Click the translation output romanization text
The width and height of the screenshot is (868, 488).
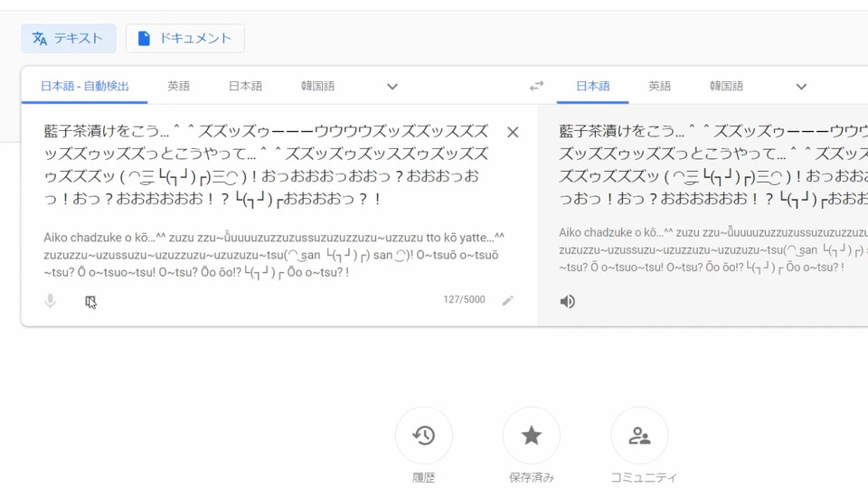(x=713, y=249)
